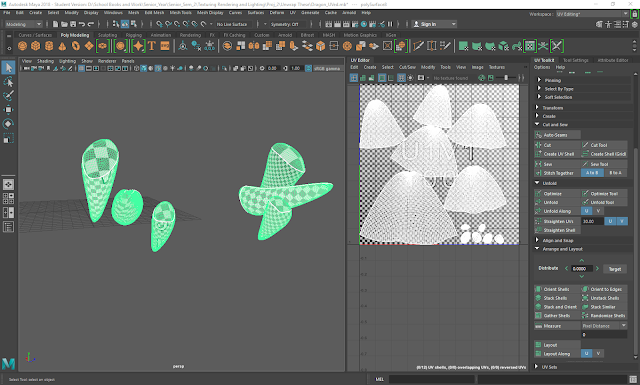
Task: Create a polygon cone from the shelf
Action: click(62, 46)
